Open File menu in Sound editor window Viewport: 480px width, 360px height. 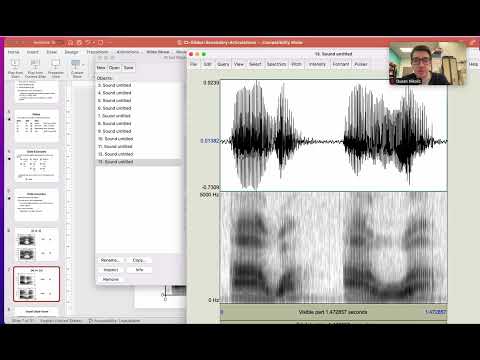click(193, 64)
